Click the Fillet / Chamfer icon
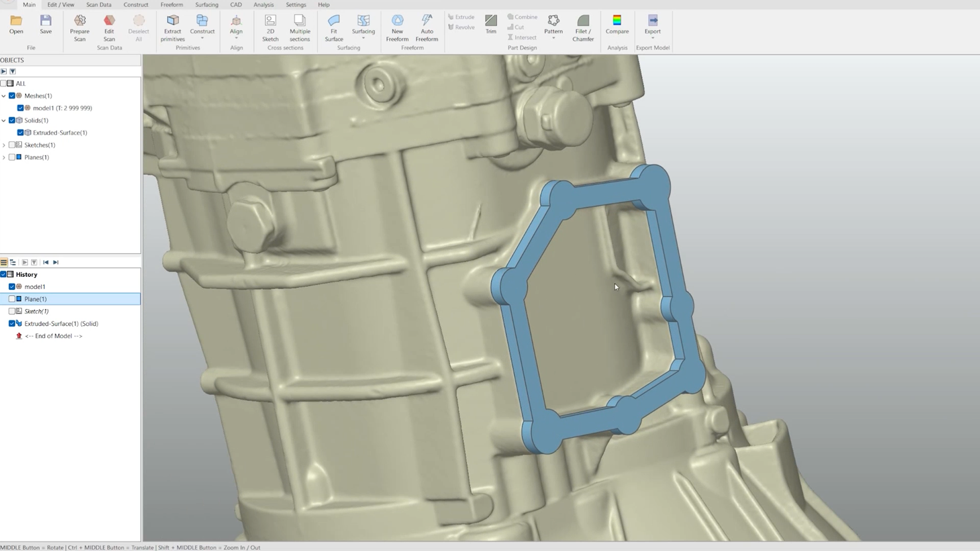Screen dimensions: 980x551 pos(583,20)
